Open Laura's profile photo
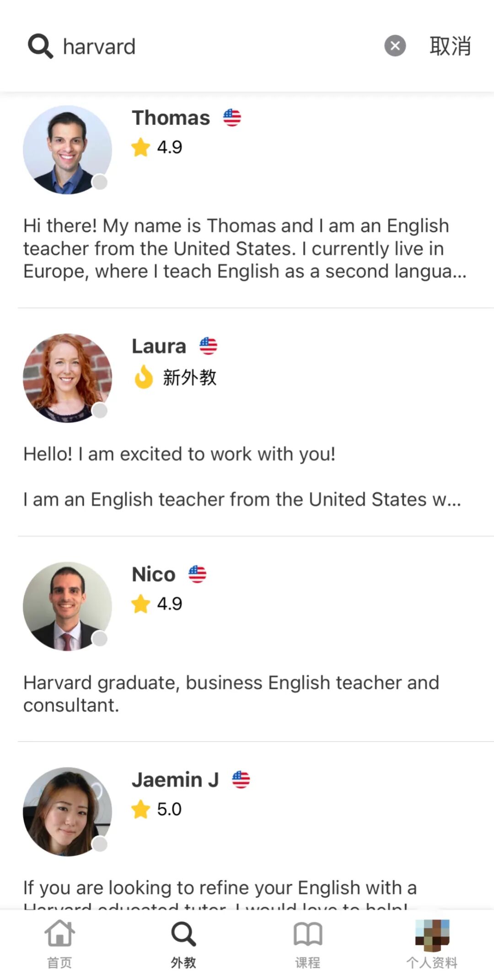Viewport: 494px width, 980px height. click(x=68, y=378)
